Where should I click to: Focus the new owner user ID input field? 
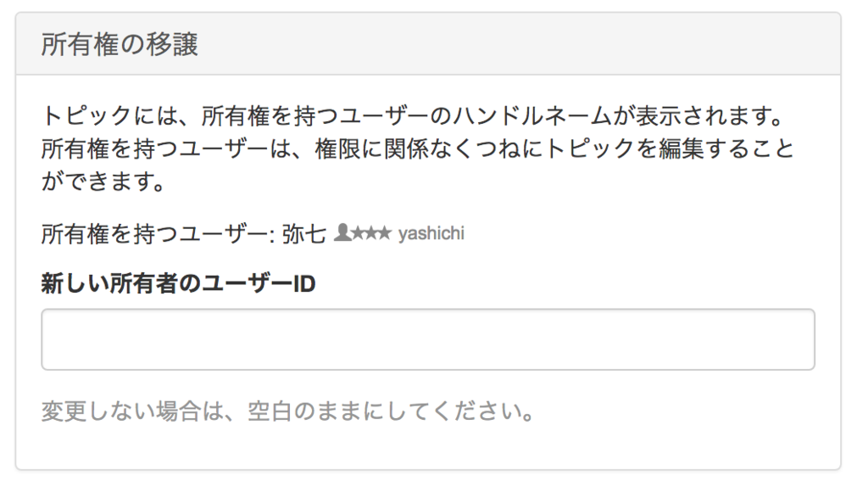tap(428, 339)
